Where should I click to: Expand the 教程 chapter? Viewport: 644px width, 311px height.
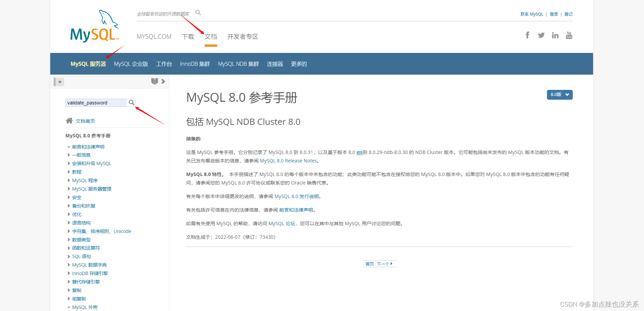69,172
